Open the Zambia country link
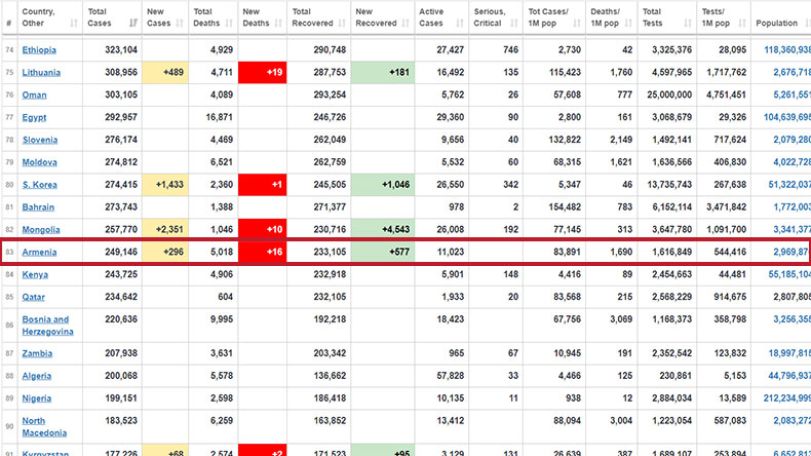 tap(37, 354)
